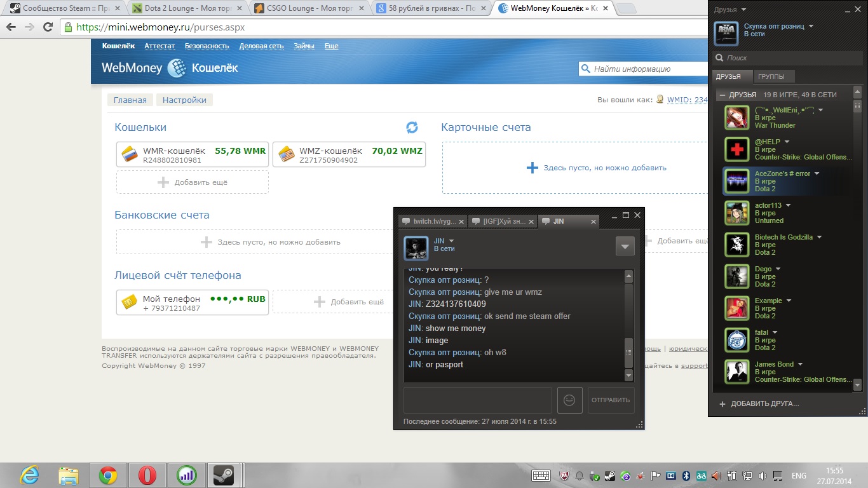Close the [IGF] chat tab
The height and width of the screenshot is (488, 868).
[531, 222]
